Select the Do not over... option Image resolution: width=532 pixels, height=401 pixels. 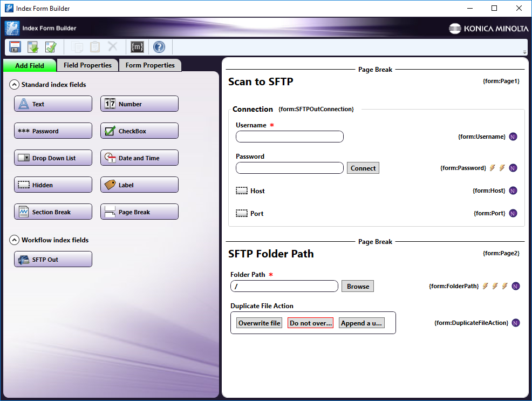pos(310,323)
